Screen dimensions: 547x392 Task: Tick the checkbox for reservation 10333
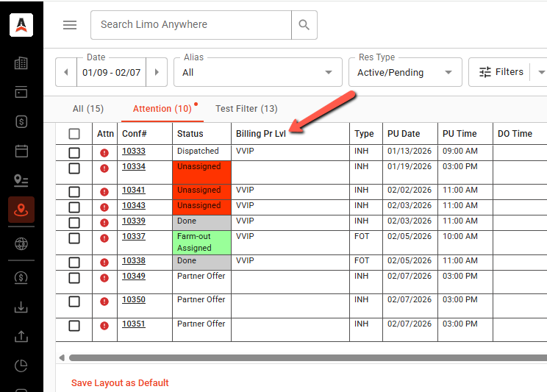[74, 152]
